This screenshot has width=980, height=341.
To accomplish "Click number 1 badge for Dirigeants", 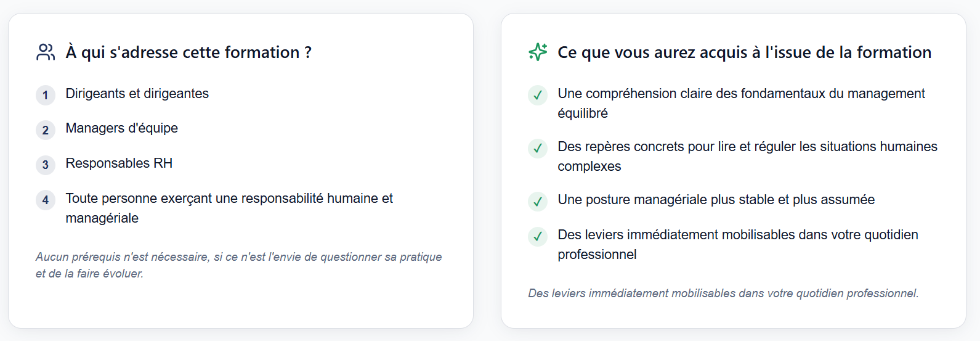I will tap(46, 95).
